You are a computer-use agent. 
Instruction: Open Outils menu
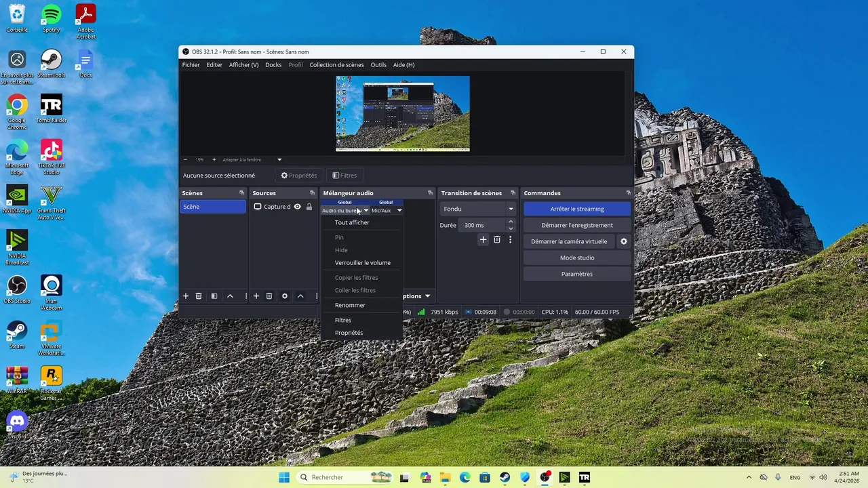[378, 65]
